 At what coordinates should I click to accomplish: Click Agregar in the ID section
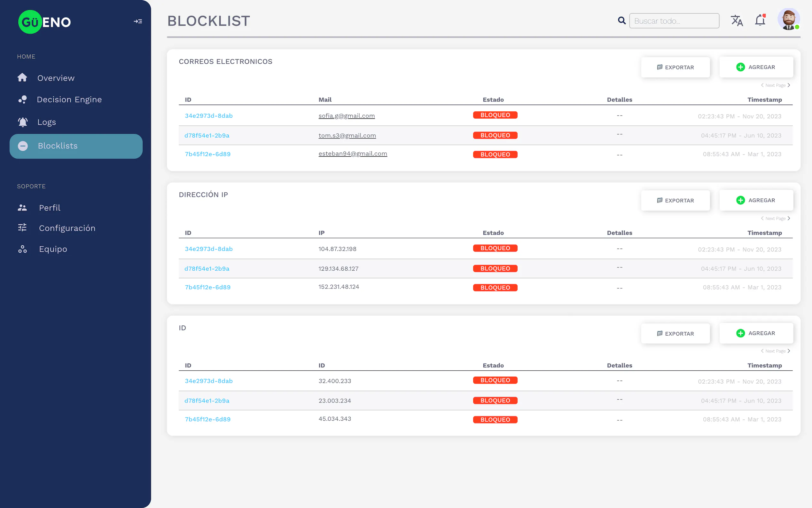pyautogui.click(x=756, y=333)
